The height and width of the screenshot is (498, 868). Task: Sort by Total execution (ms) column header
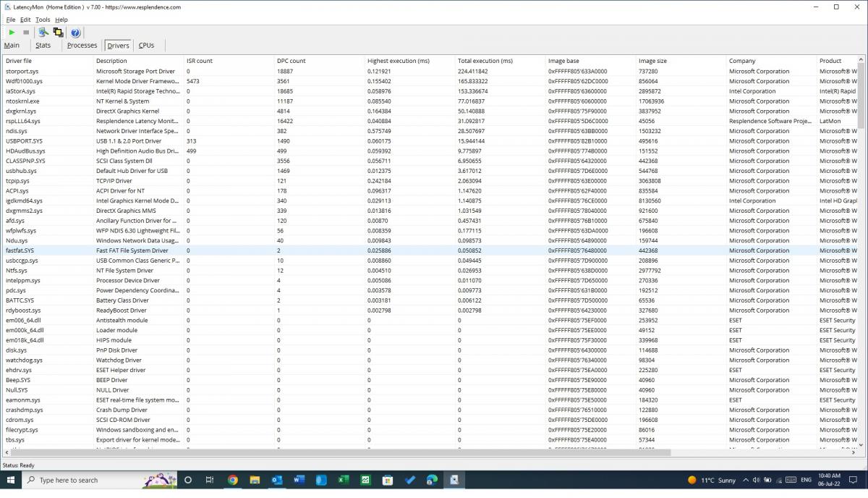[x=500, y=61]
